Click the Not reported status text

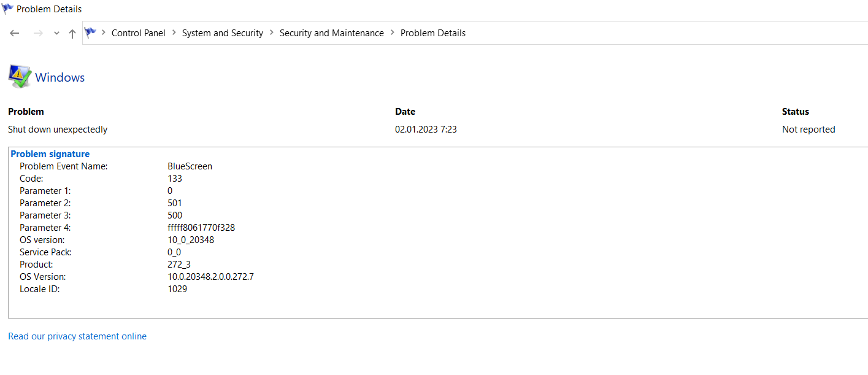click(808, 129)
